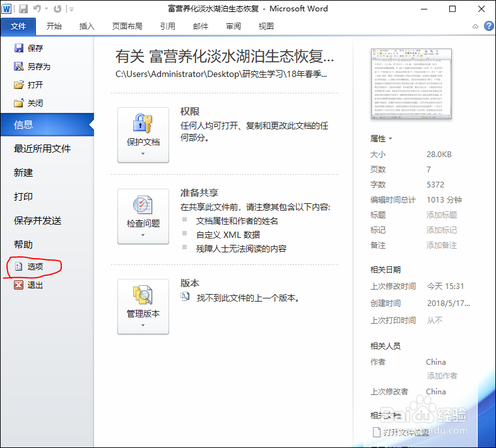The width and height of the screenshot is (496, 448).
Task: Switch to the 插入 ribbon tab
Action: tap(86, 27)
